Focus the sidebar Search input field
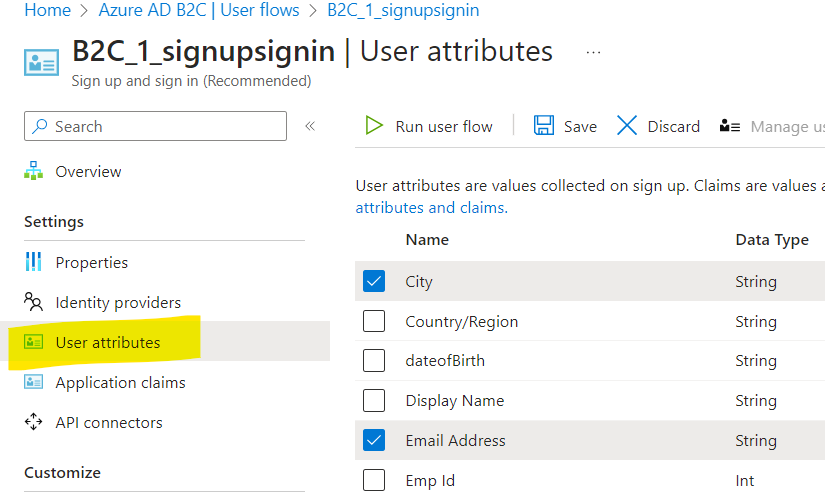Screen dimensions: 825x495 155,126
